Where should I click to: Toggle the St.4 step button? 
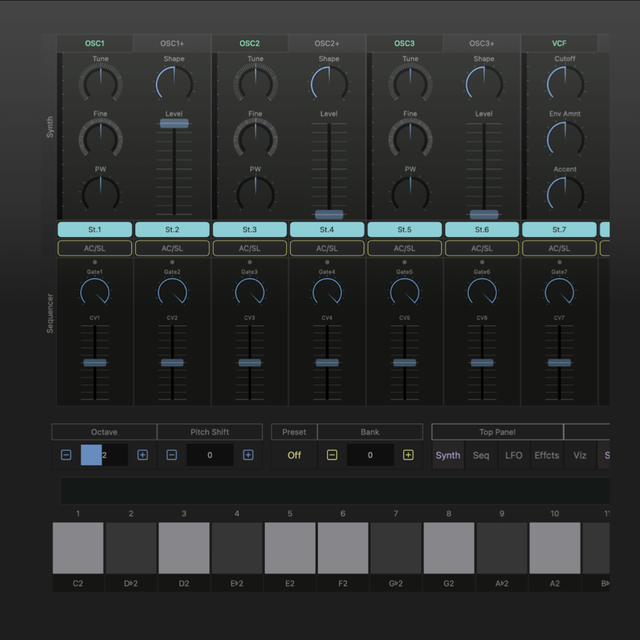[327, 229]
